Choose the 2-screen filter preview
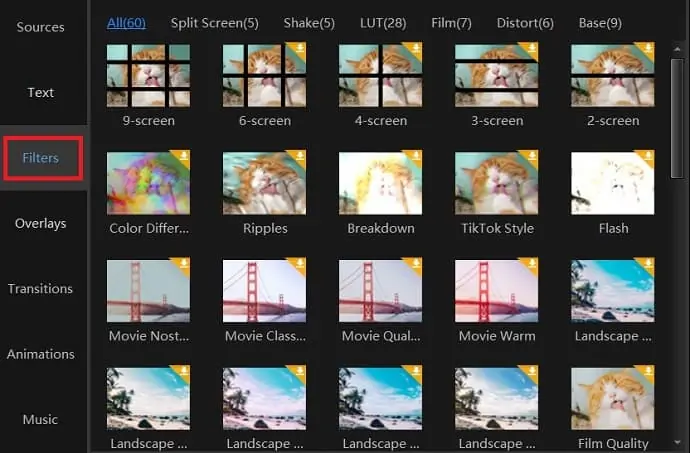690x453 pixels. coord(613,75)
